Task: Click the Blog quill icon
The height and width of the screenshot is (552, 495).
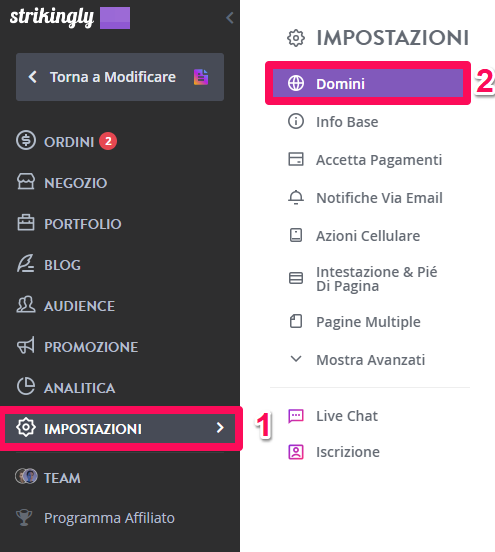Action: tap(26, 264)
